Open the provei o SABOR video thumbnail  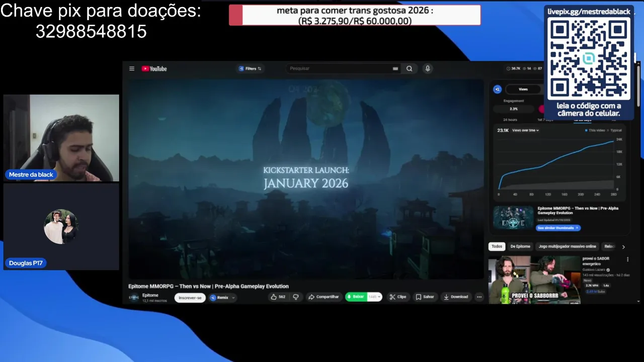click(x=534, y=280)
